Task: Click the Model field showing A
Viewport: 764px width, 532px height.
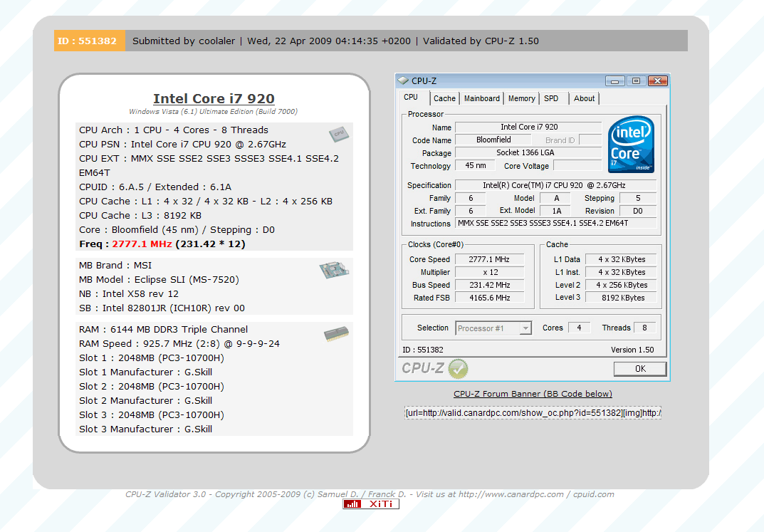Action: point(556,198)
